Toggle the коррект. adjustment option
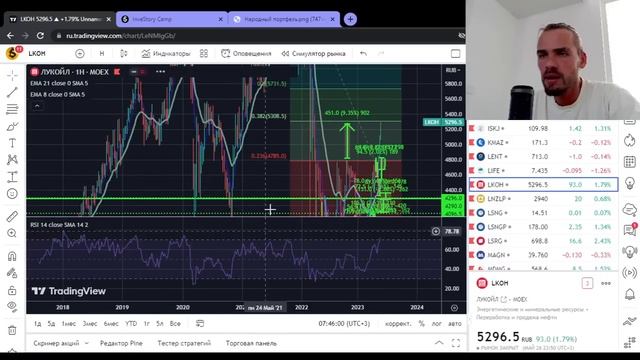This screenshot has height=360, width=640. pyautogui.click(x=398, y=323)
